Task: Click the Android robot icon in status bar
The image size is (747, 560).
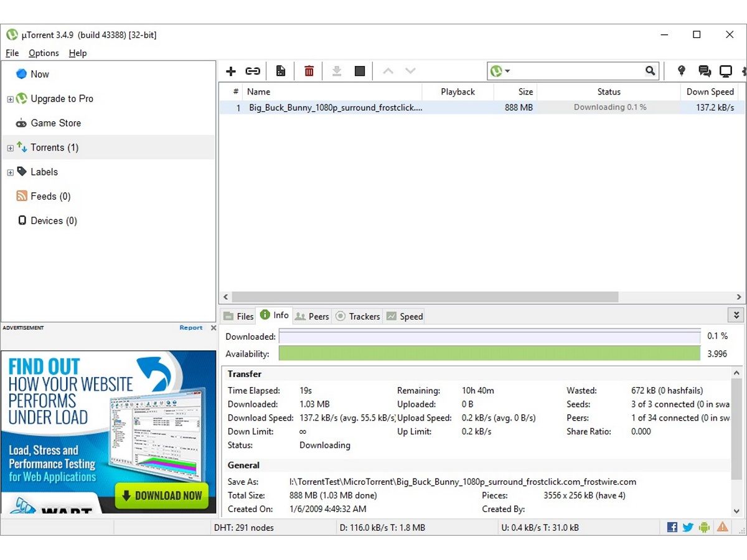Action: (x=704, y=527)
